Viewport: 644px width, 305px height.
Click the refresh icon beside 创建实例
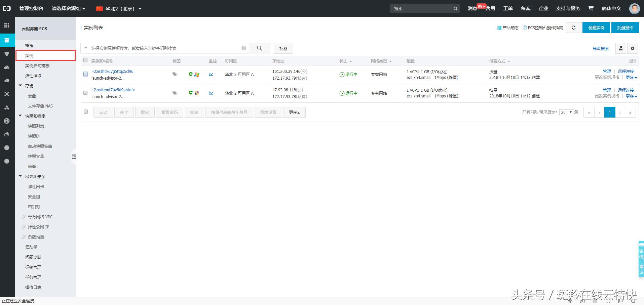tap(573, 28)
